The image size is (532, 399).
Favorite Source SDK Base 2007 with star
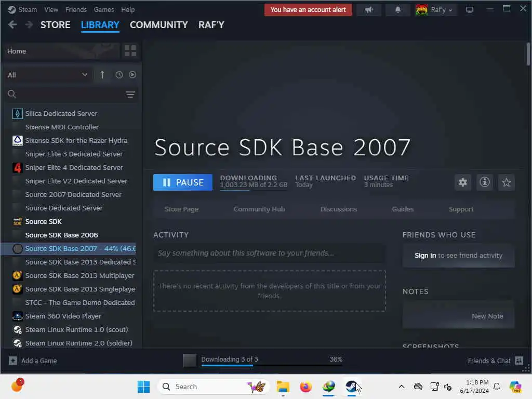point(506,182)
